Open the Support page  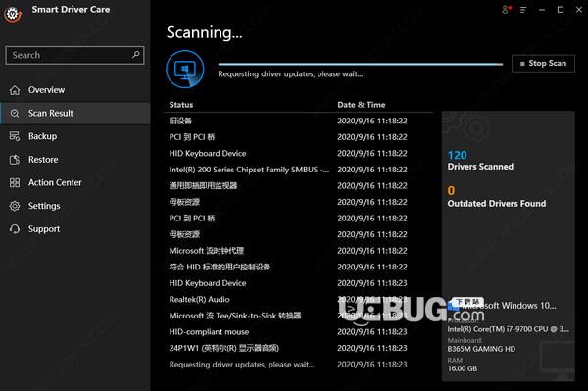[x=75, y=229]
